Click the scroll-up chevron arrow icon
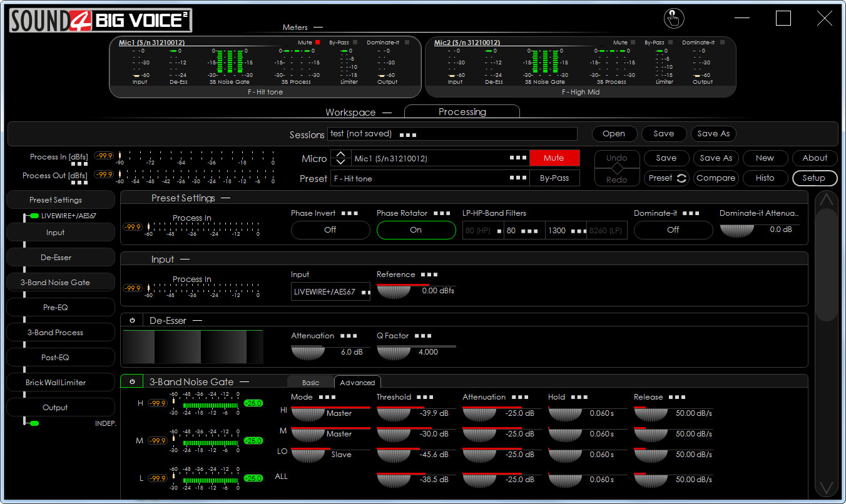 [827, 200]
